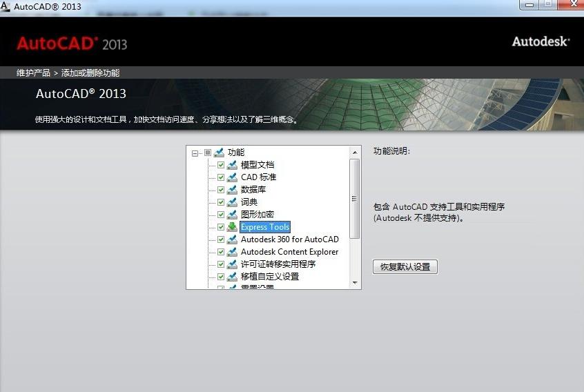This screenshot has width=584, height=392.
Task: Uncheck the CAD 标准 checkbox
Action: tap(221, 177)
